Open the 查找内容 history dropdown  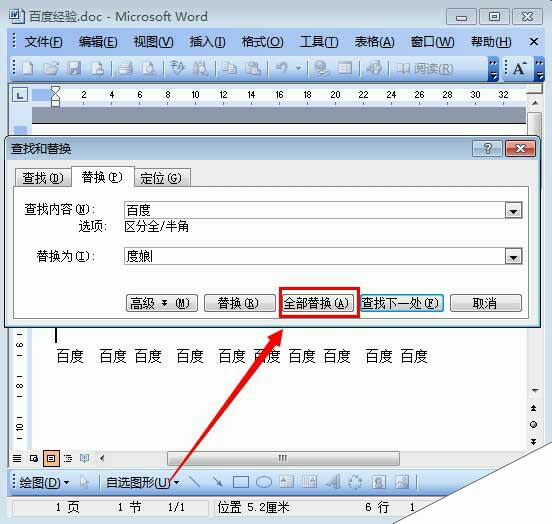coord(513,211)
